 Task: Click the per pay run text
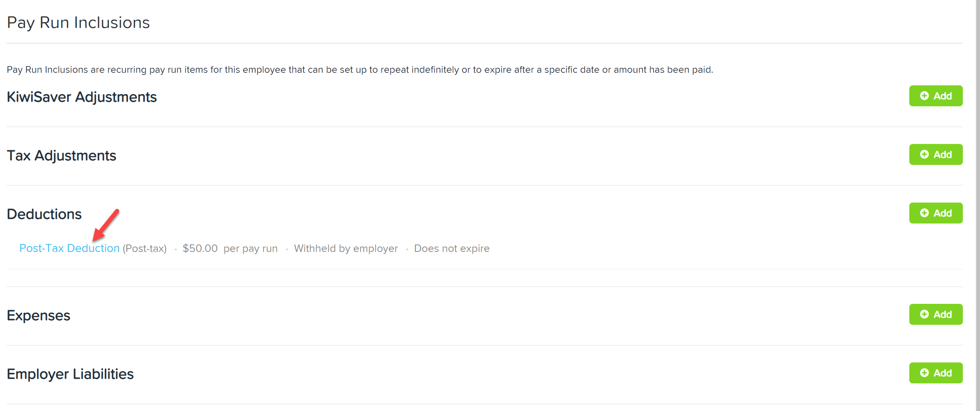pos(251,249)
